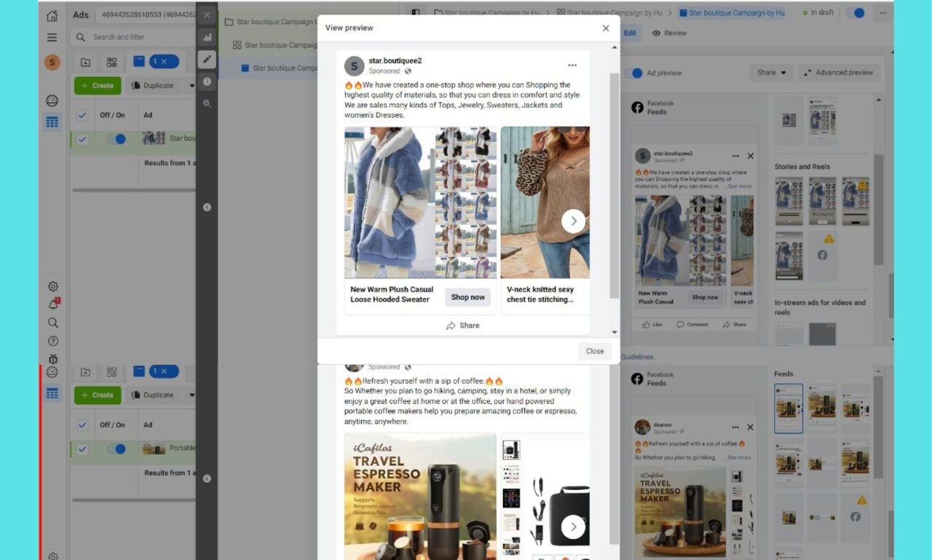Click the star.boutiquee2 name in the dialog
Screen dimensions: 932x560
click(x=395, y=61)
